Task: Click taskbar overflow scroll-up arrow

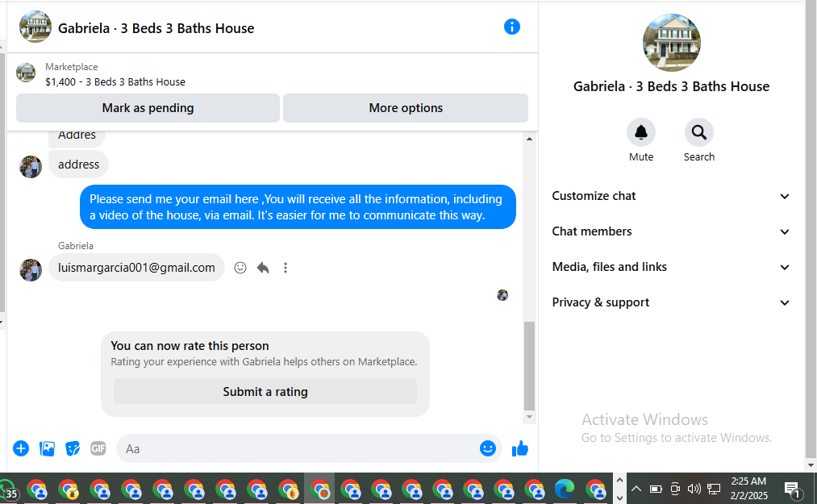Action: pyautogui.click(x=619, y=480)
